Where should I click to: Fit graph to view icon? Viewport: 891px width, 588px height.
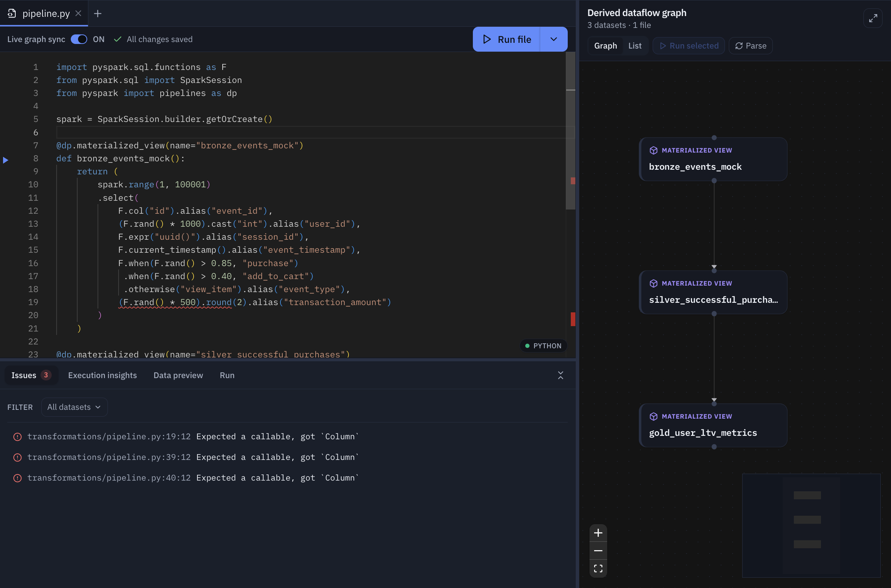pos(598,569)
